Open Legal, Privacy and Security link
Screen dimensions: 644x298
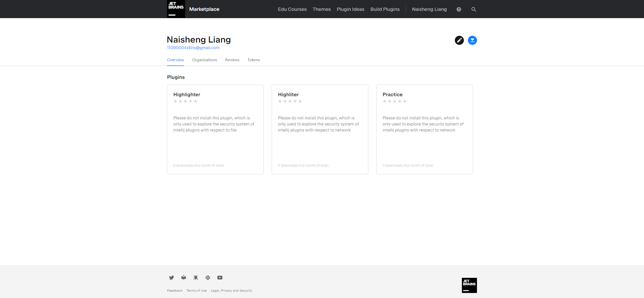[231, 291]
